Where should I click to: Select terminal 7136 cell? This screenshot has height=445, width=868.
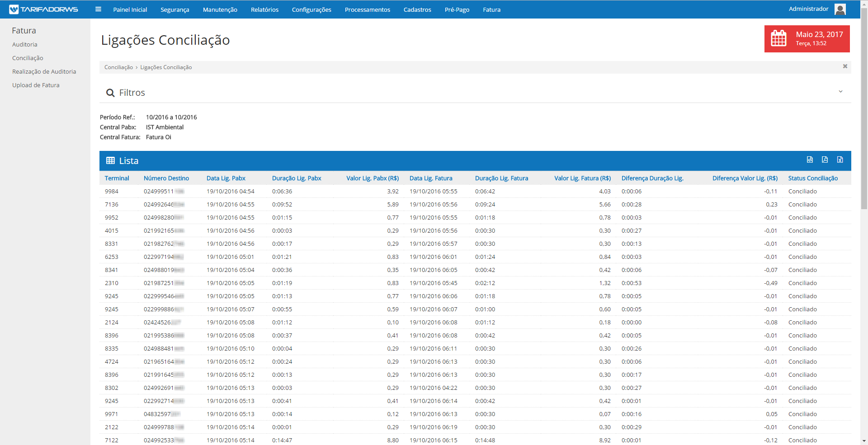pos(111,204)
